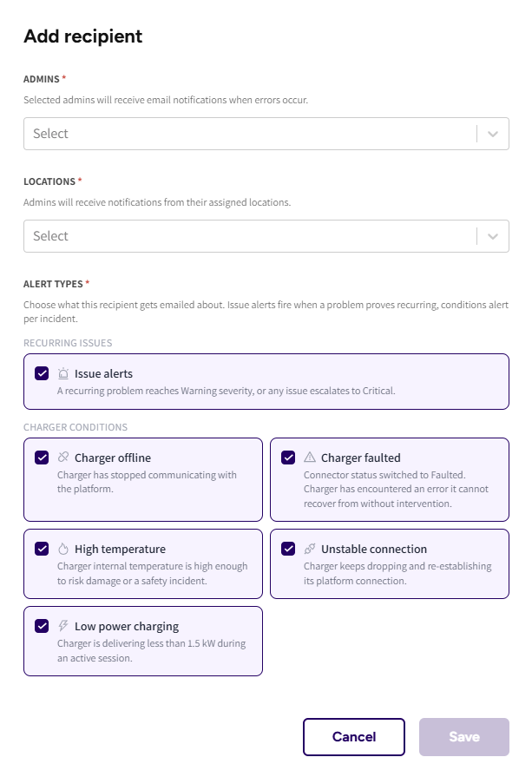532x777 pixels.
Task: Click 'Charger has stopped communicating' description
Action: click(x=147, y=482)
